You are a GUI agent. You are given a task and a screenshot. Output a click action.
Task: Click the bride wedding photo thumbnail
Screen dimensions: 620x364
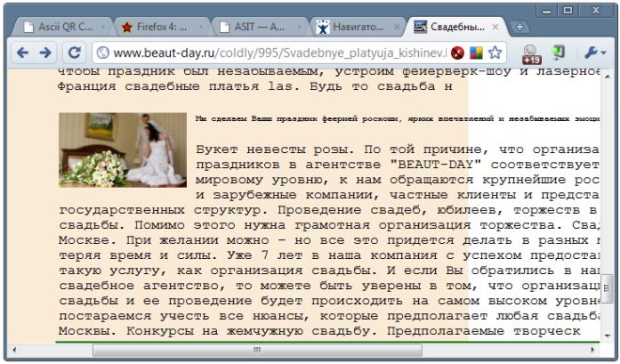pyautogui.click(x=122, y=149)
